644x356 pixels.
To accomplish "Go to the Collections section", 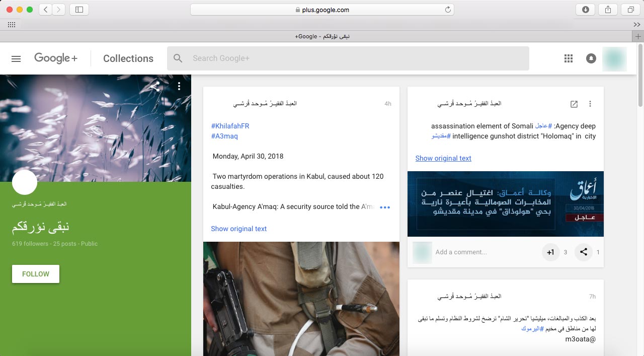I will (128, 58).
